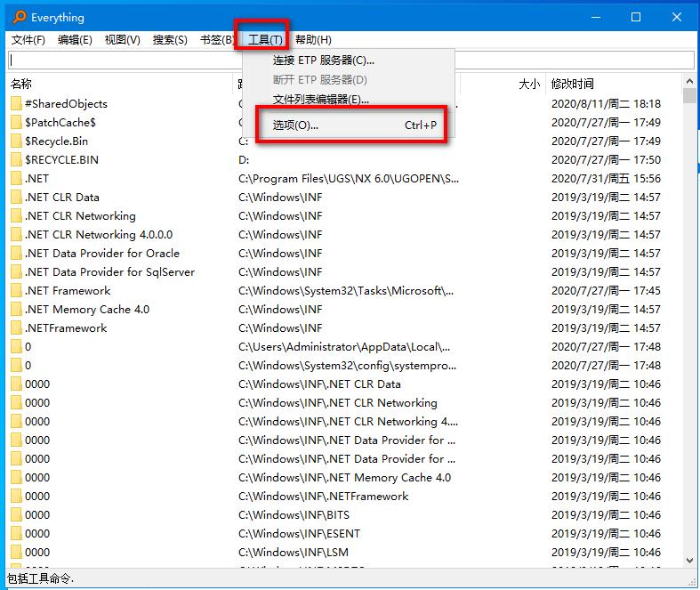This screenshot has height=590, width=700.
Task: Click path C:\Windows\INF\ESENT
Action: click(299, 534)
